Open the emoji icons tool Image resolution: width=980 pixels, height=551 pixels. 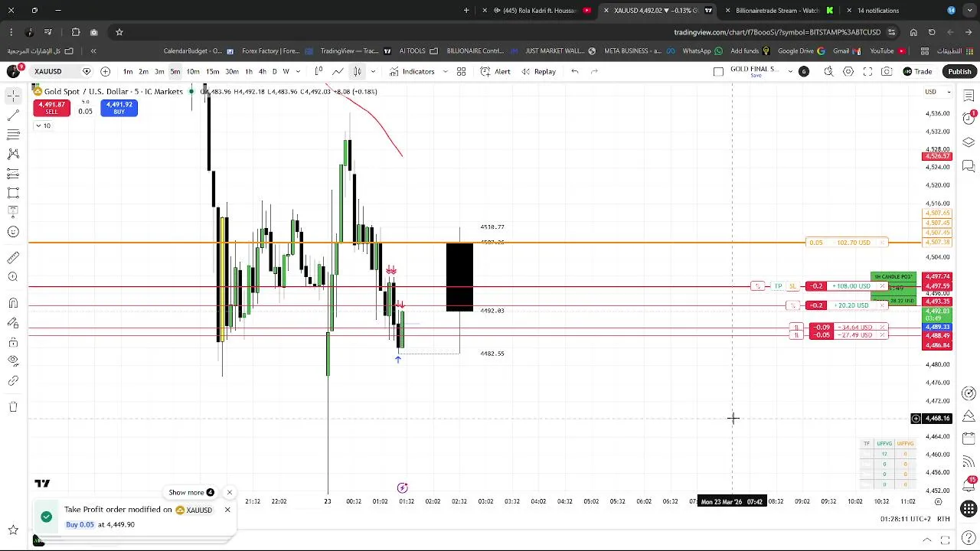coord(13,232)
